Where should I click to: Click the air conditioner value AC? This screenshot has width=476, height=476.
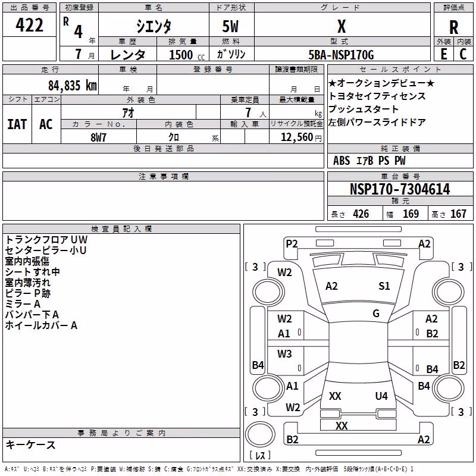pos(46,124)
